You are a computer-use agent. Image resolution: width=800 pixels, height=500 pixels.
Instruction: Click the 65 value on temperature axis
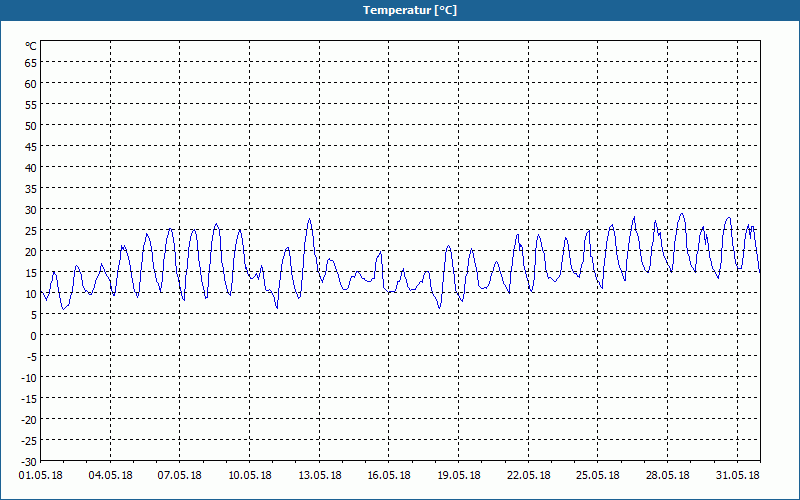(x=31, y=62)
